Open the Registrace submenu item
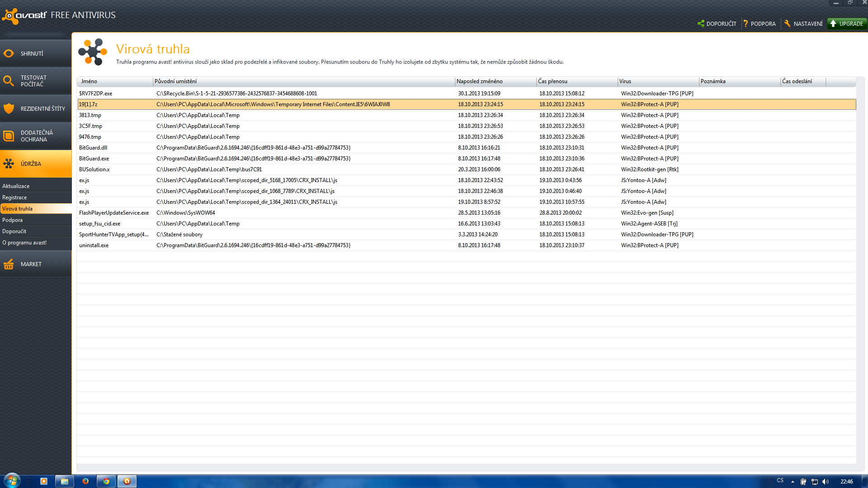 [x=14, y=197]
